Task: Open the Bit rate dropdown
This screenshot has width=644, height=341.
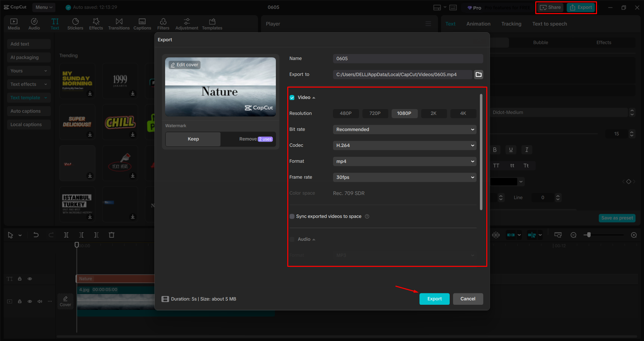Action: click(x=404, y=129)
